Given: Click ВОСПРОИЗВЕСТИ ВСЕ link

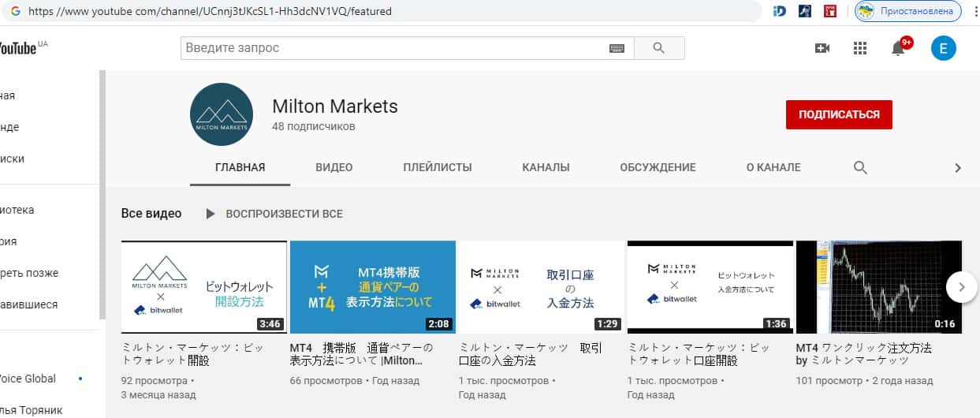Looking at the screenshot, I should 285,214.
